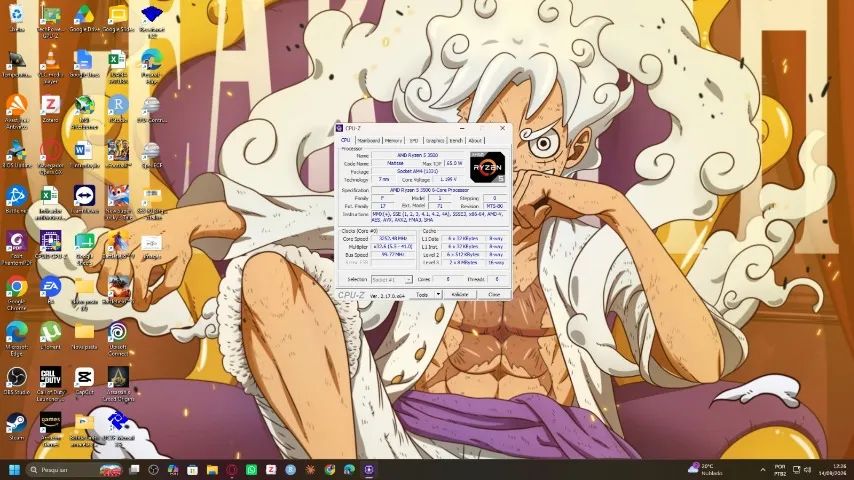The image size is (854, 480).
Task: Select the Foxit PhantomPDF desktop icon
Action: click(x=17, y=248)
